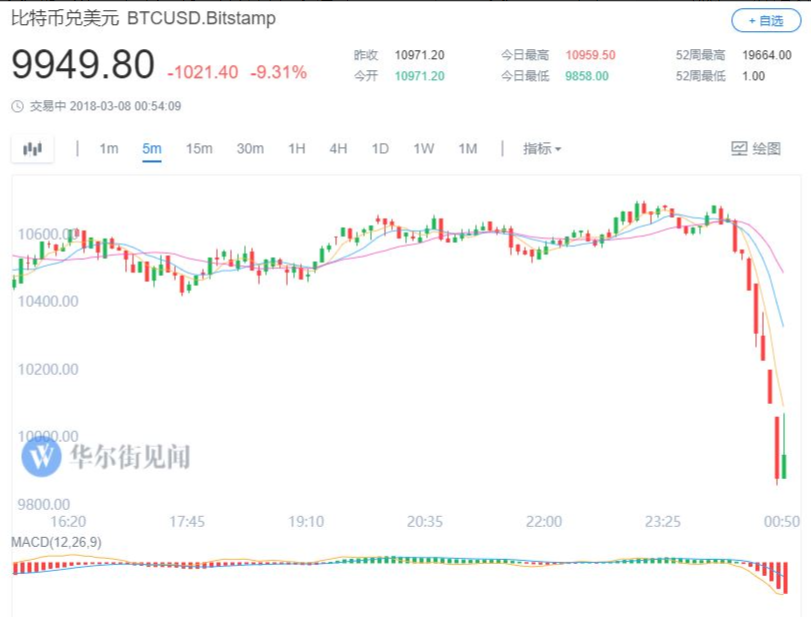811x617 pixels.
Task: Switch to the 1m timeframe
Action: click(x=109, y=149)
